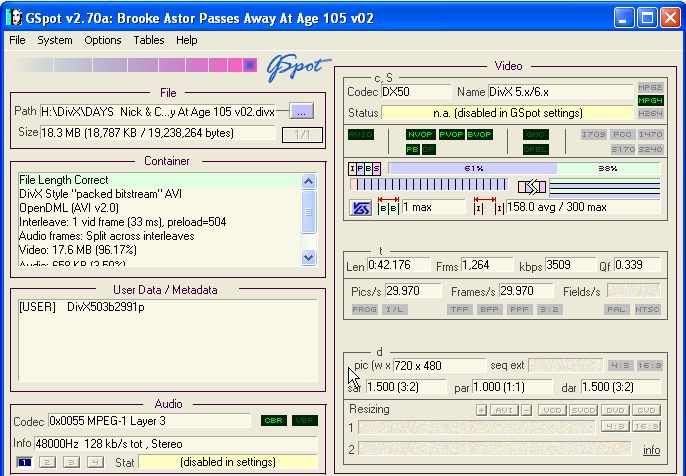Click the NVOP indicator

click(420, 135)
